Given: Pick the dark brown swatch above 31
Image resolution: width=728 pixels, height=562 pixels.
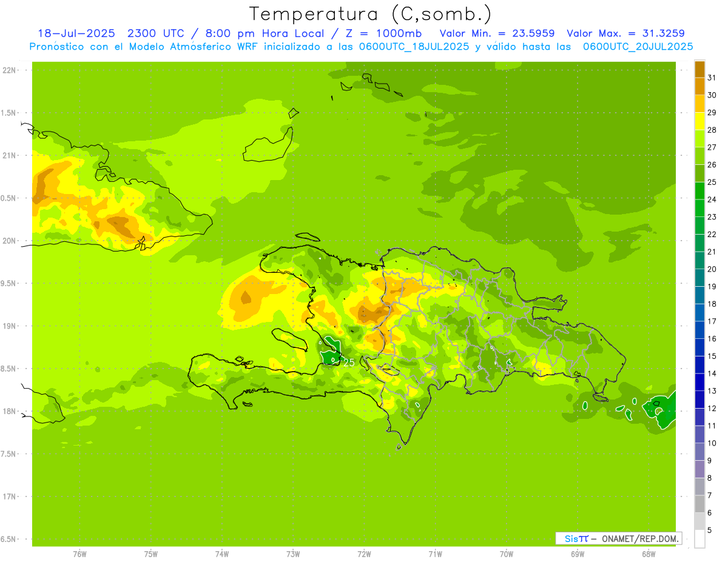Looking at the screenshot, I should (x=699, y=69).
